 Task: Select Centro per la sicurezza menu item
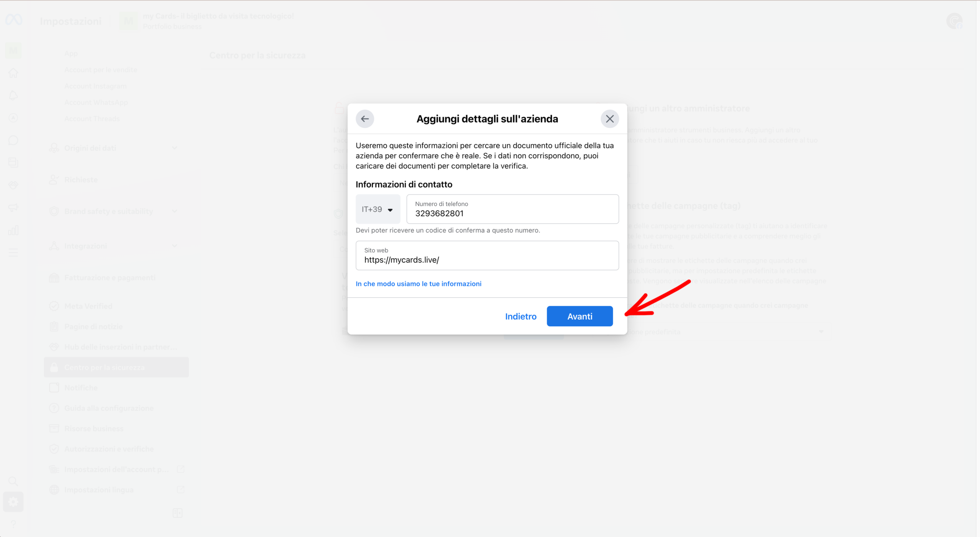click(116, 367)
